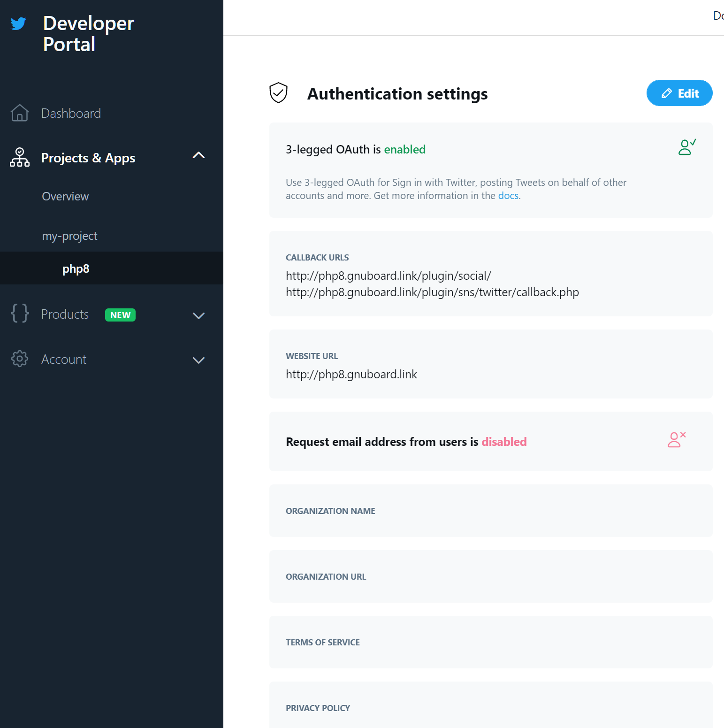Open the docs link for 3-legged OAuth
The image size is (724, 728).
point(508,196)
